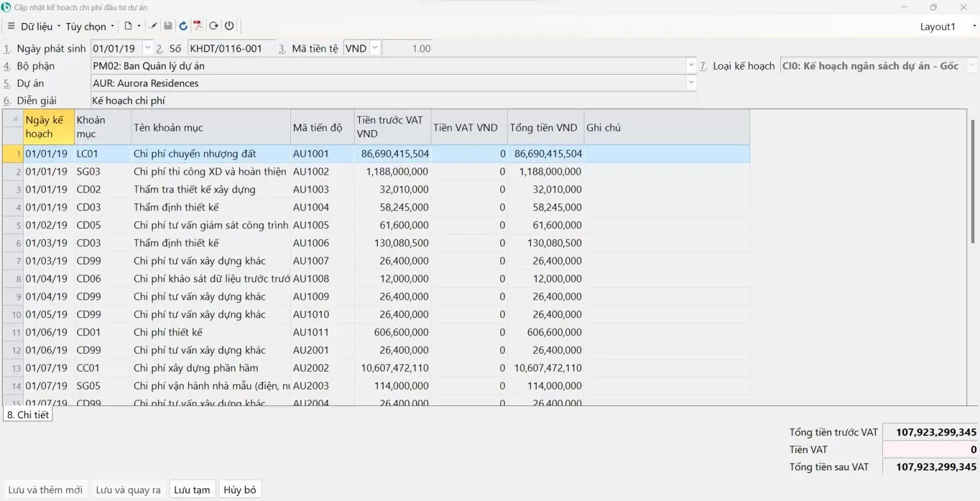Export using the PDF icon

pyautogui.click(x=198, y=26)
